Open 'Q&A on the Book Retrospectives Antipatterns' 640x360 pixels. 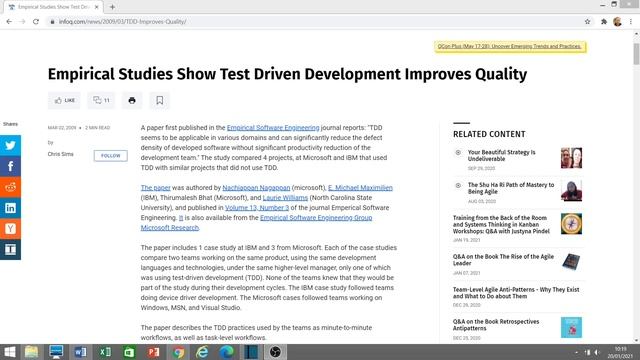tap(496, 325)
